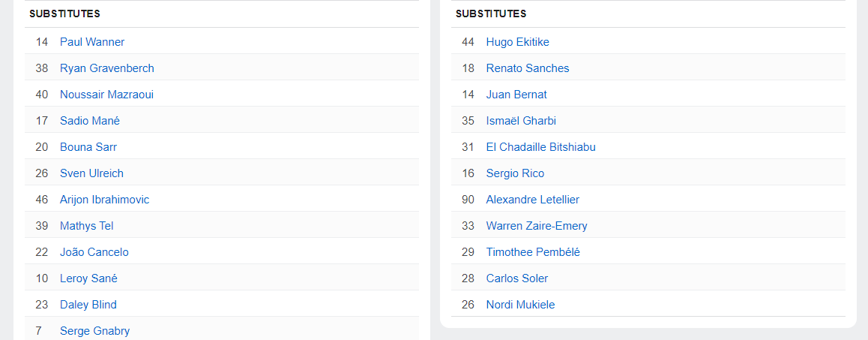The image size is (868, 340).
Task: Open Renato Sanches player link
Action: (x=528, y=68)
